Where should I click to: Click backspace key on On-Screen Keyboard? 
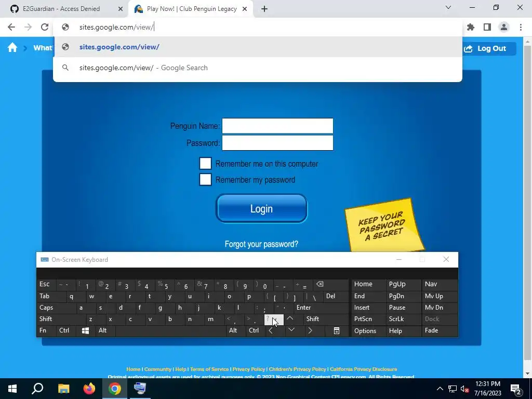[331, 284]
